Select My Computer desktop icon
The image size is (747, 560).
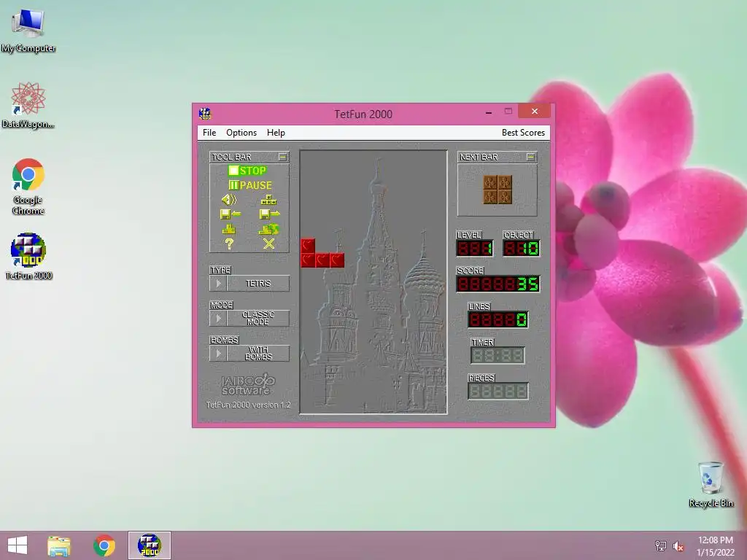click(28, 31)
